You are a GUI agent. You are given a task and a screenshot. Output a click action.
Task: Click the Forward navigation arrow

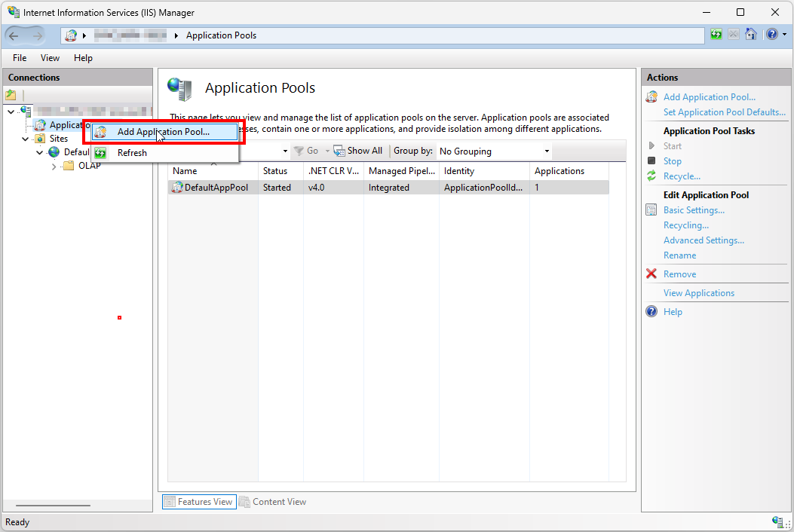click(x=38, y=35)
